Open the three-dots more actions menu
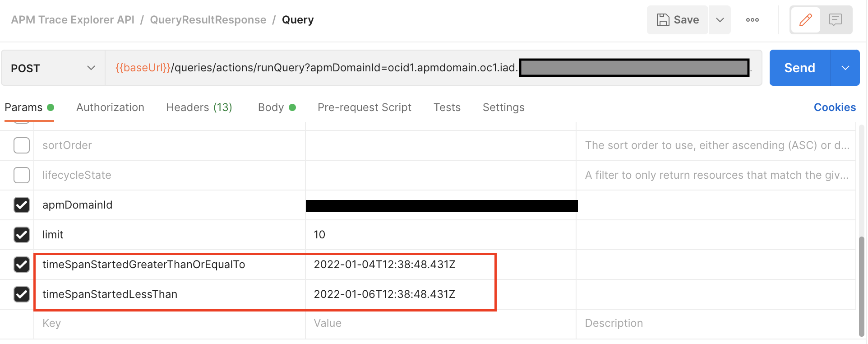 point(752,20)
